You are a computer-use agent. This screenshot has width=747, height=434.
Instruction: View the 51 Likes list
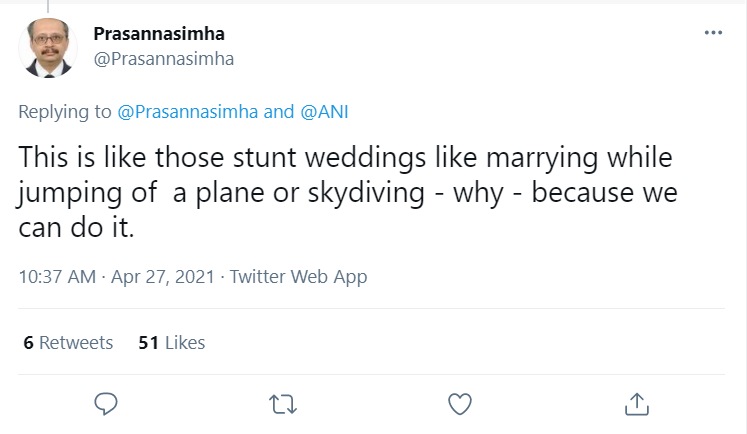pyautogui.click(x=171, y=343)
